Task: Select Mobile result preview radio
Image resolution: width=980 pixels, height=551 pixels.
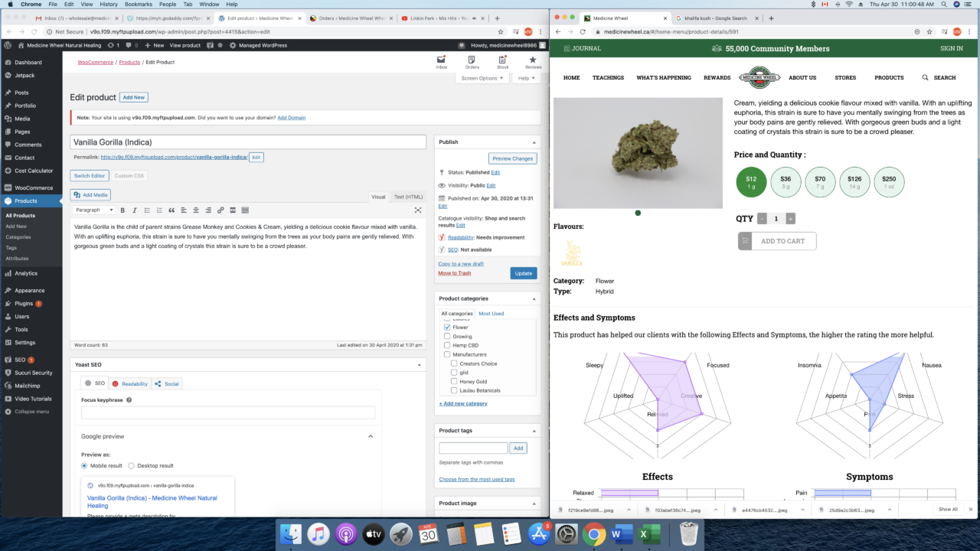Action: 84,465
